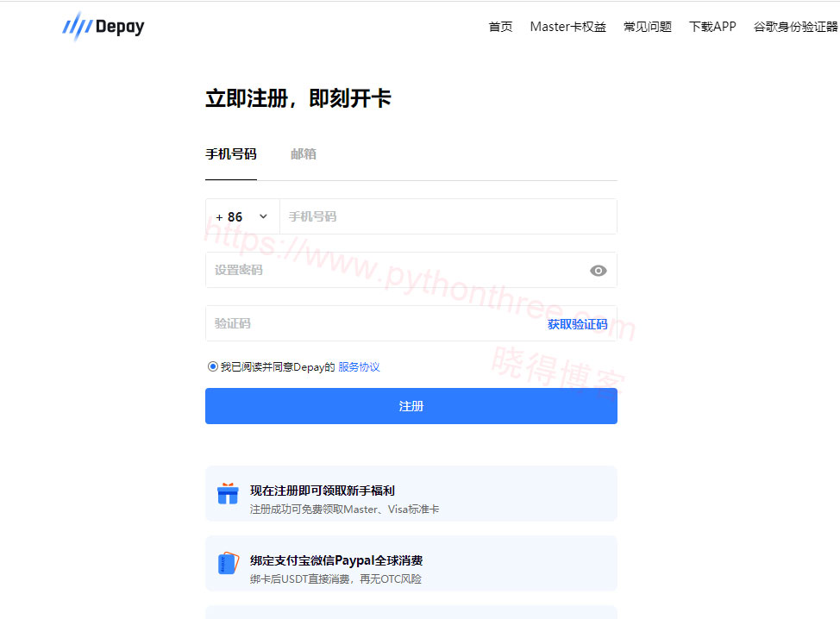Click 我已阅读并同意Depay的 text

point(278,366)
